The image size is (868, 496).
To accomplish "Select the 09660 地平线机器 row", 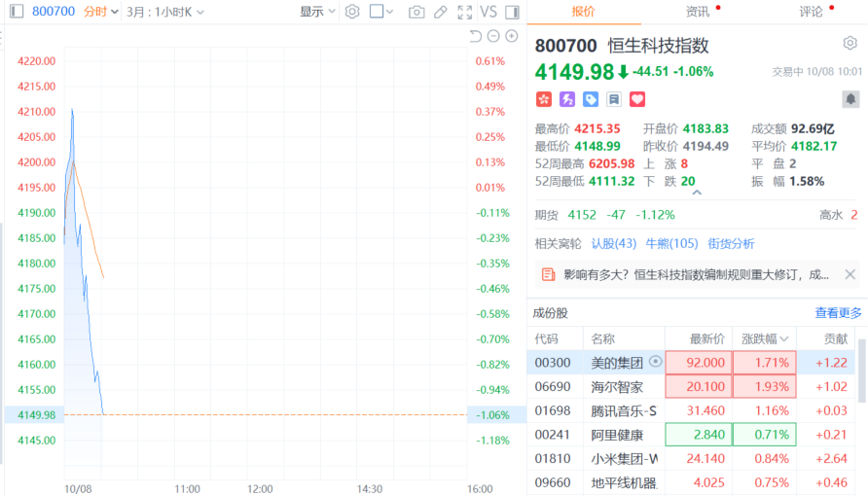I will point(692,482).
